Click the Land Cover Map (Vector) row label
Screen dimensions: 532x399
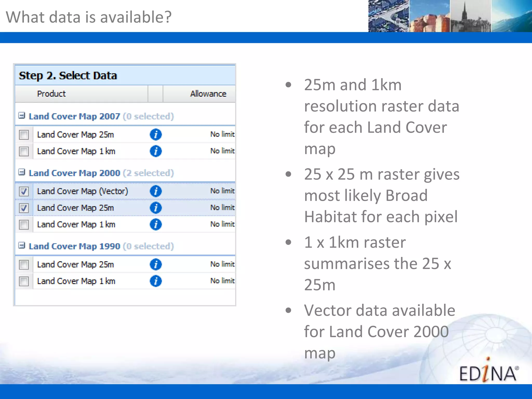coord(83,191)
